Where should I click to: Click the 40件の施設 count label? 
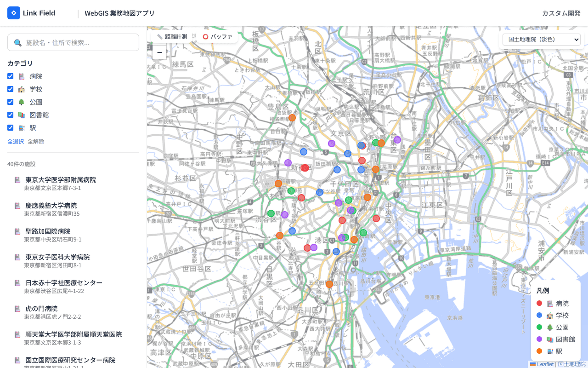coord(22,164)
